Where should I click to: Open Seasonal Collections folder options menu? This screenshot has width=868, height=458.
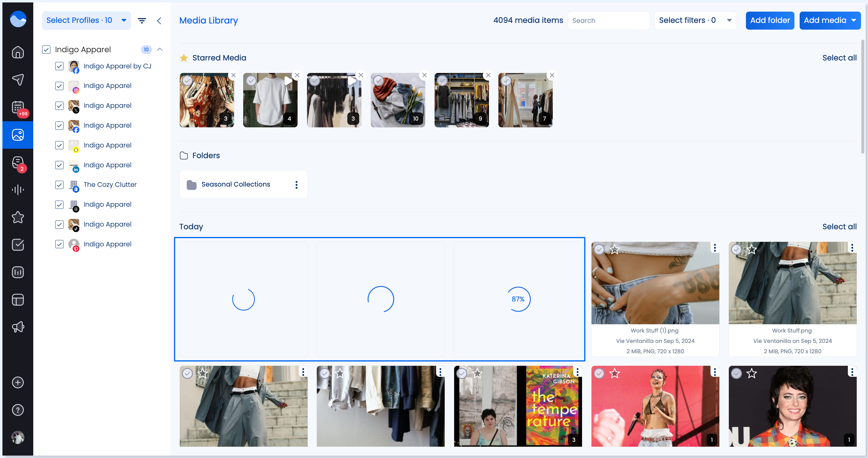coord(296,185)
